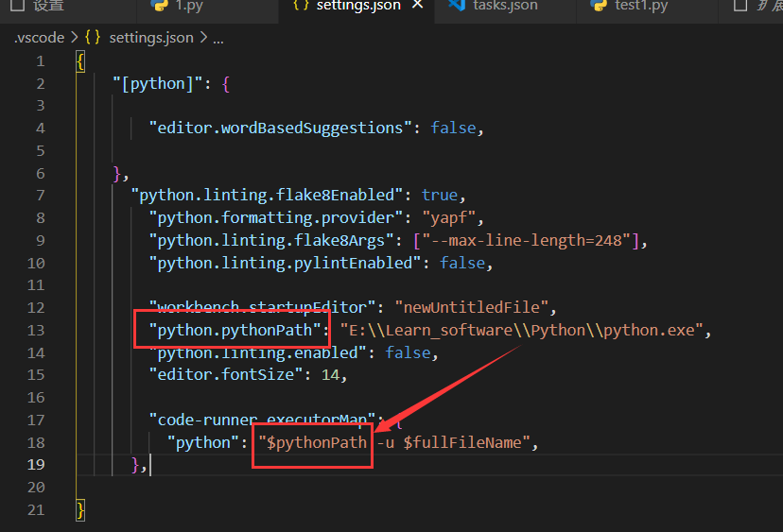Click the "python" key on line 18
The image size is (783, 532).
click(203, 442)
